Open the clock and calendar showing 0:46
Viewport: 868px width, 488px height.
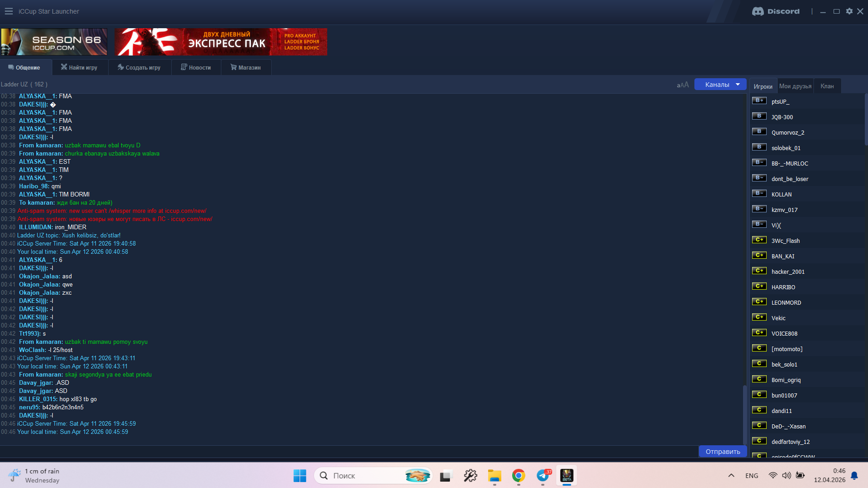(830, 476)
